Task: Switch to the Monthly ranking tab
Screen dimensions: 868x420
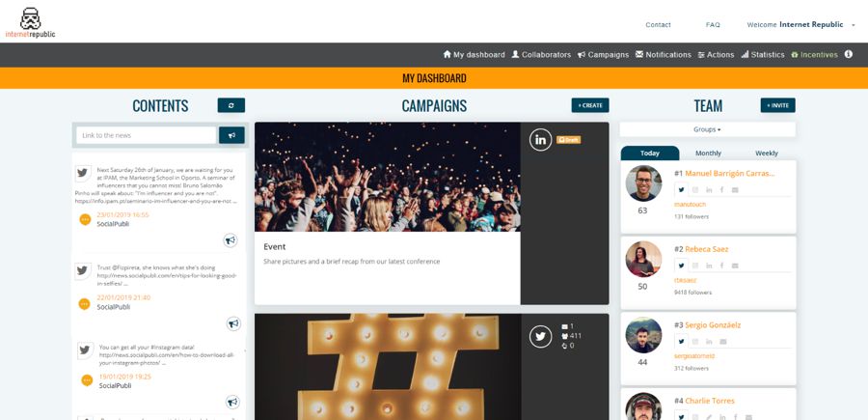Action: [x=709, y=153]
